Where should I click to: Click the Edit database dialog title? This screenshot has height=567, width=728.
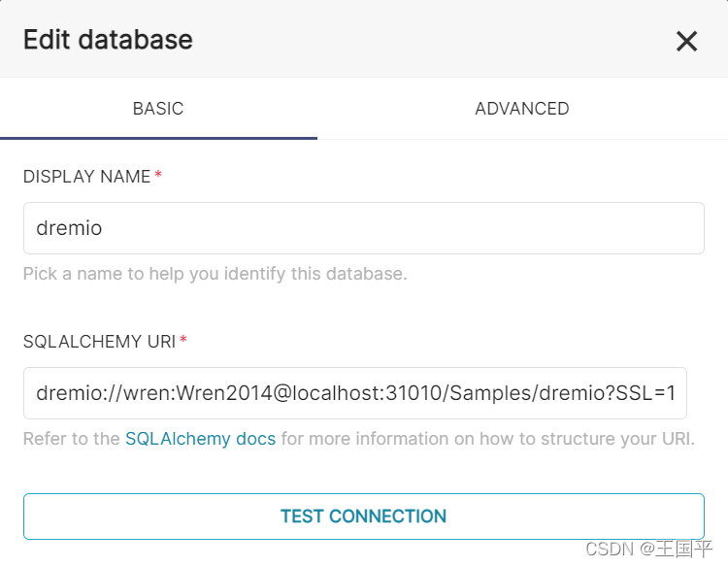coord(108,40)
